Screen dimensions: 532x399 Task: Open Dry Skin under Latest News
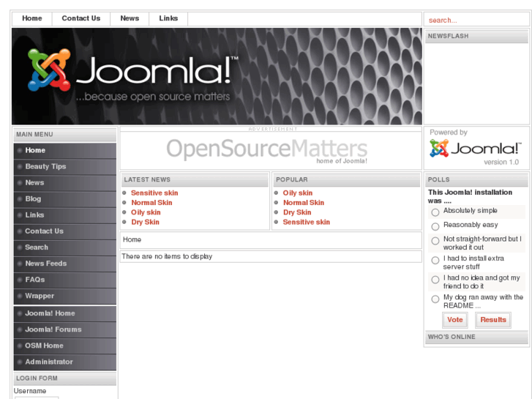pos(145,222)
